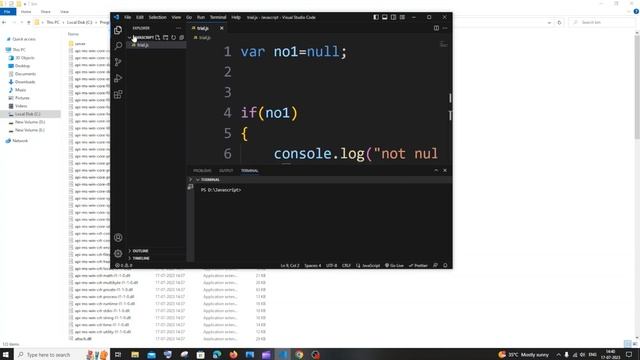
Task: Click the feedback icon in status bar
Action: [x=436, y=265]
